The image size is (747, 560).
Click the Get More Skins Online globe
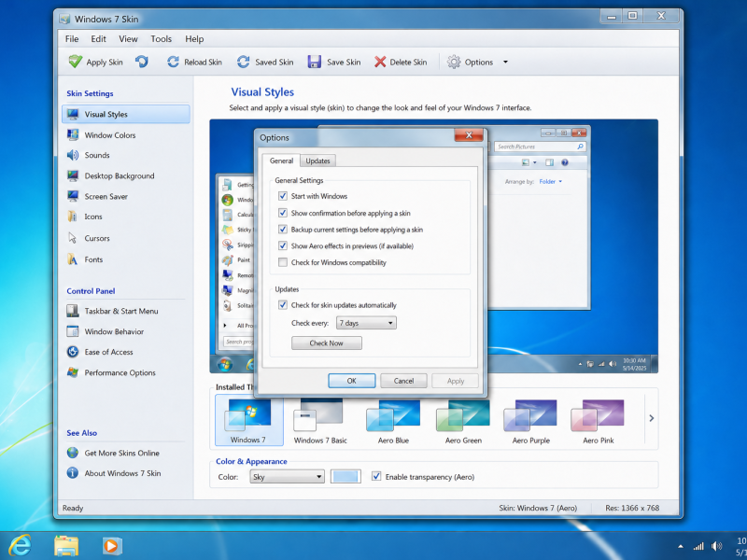point(73,453)
